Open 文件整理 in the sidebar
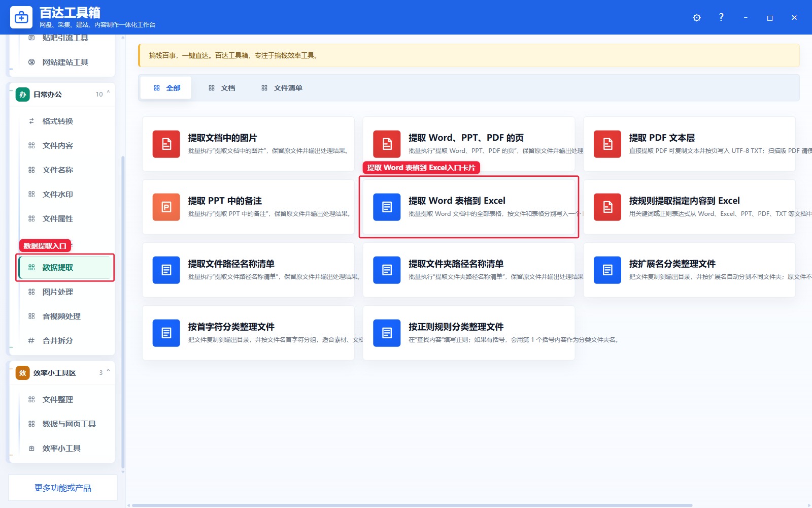The height and width of the screenshot is (508, 812). click(65, 399)
